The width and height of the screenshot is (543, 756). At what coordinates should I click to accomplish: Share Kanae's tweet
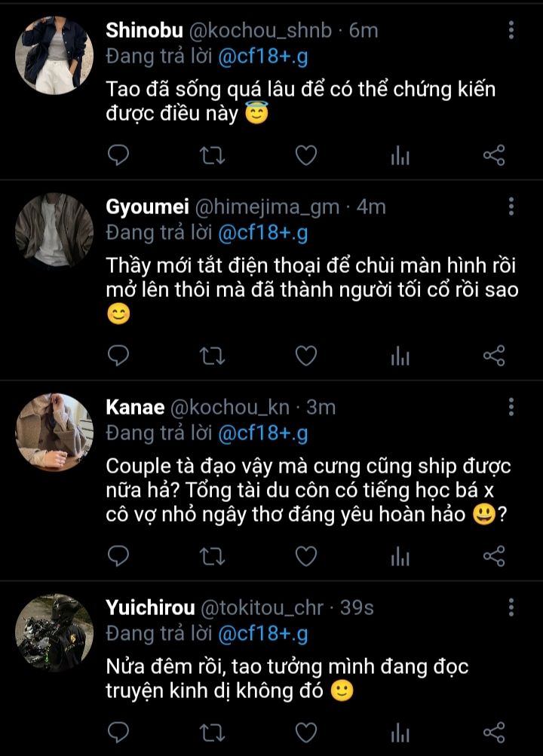click(493, 556)
